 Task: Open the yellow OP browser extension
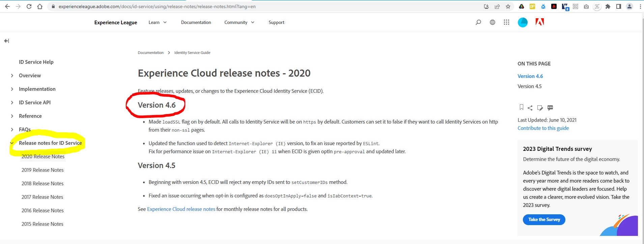click(x=532, y=6)
